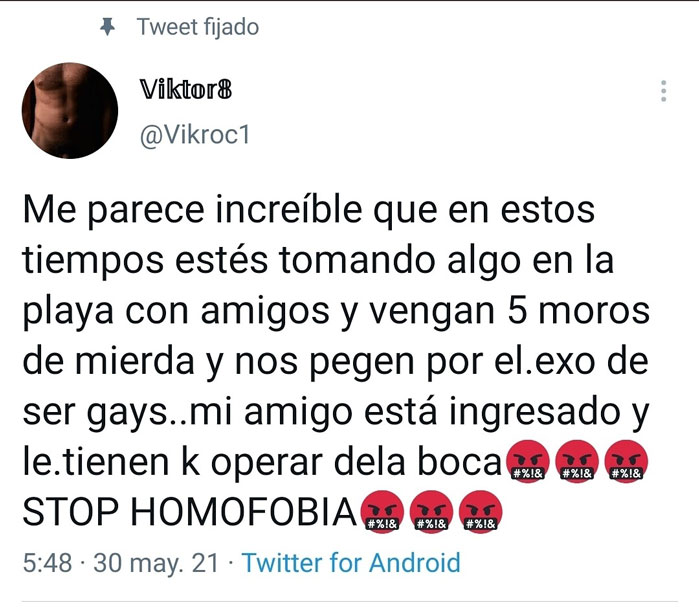The height and width of the screenshot is (615, 699).
Task: Click third angry emoji after boca
Action: click(x=626, y=462)
